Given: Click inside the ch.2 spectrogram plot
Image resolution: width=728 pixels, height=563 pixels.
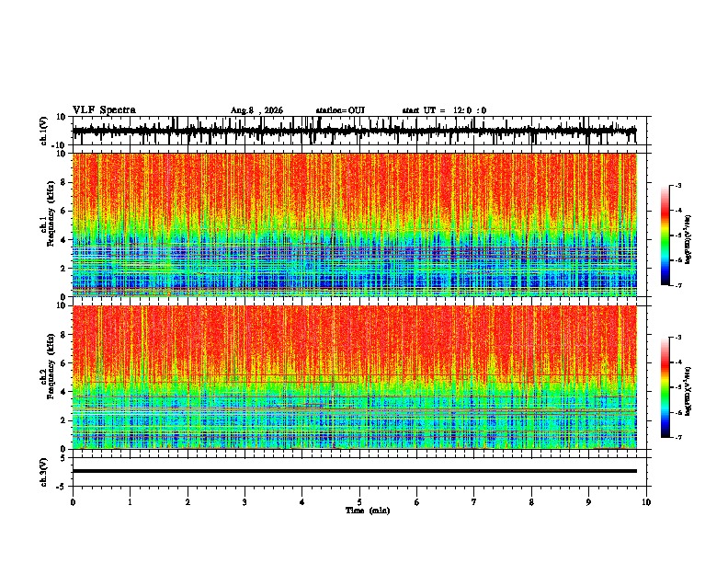Looking at the screenshot, I should point(354,377).
